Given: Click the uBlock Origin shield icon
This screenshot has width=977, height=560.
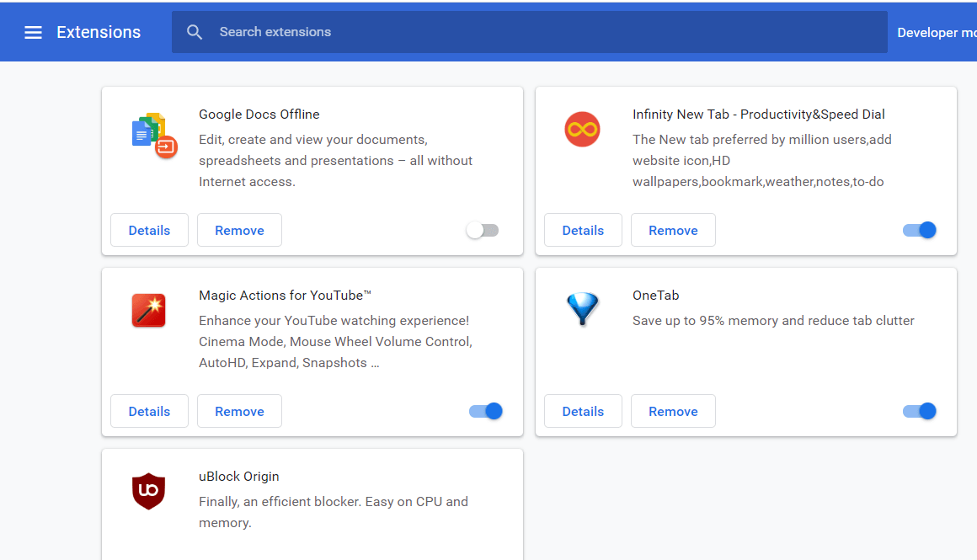Looking at the screenshot, I should point(148,492).
